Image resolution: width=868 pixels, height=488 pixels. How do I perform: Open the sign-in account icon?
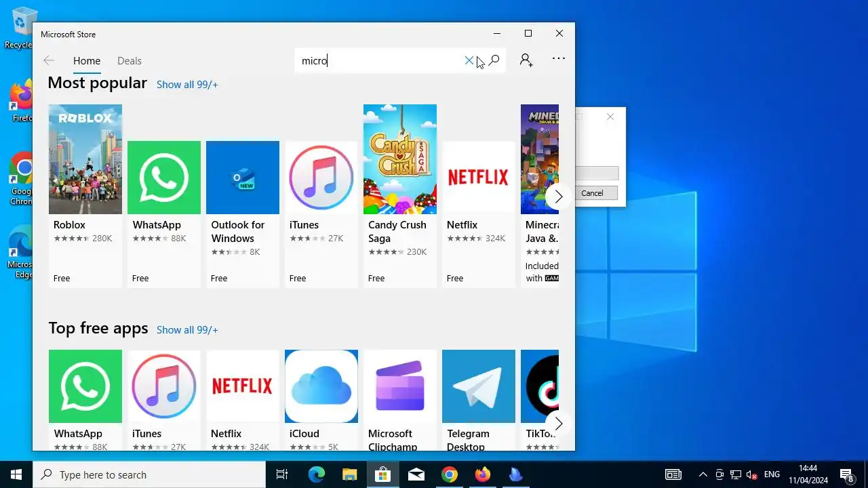(x=526, y=60)
